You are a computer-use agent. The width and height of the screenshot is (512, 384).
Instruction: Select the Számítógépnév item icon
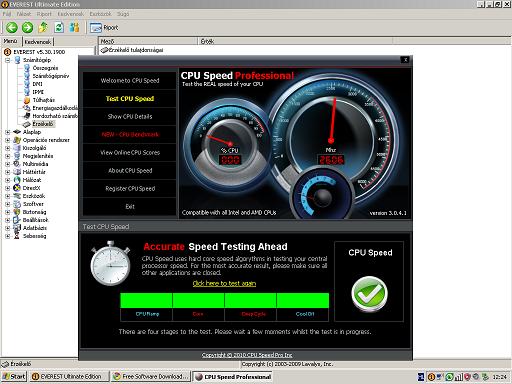(27, 76)
